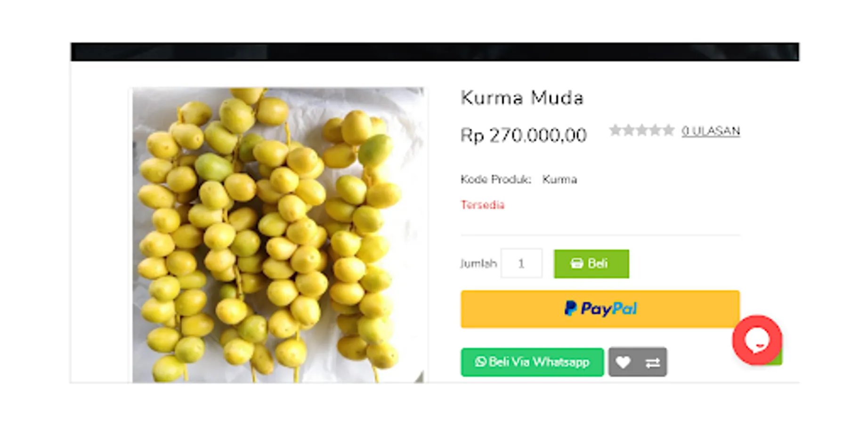
Task: Focus the Jumlah quantity field
Action: (521, 263)
